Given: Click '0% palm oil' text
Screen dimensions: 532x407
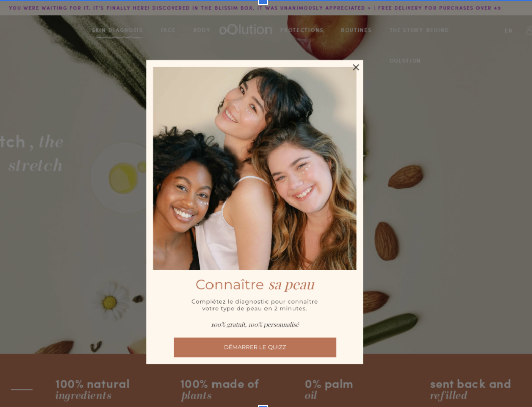Looking at the screenshot, I should (x=329, y=390).
